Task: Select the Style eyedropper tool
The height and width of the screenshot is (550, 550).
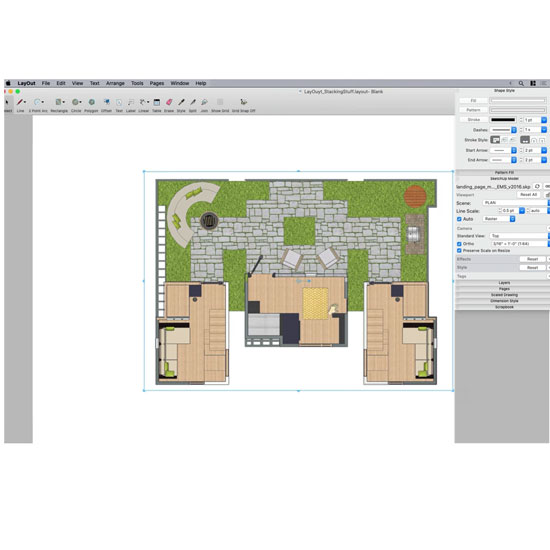Action: click(x=181, y=102)
